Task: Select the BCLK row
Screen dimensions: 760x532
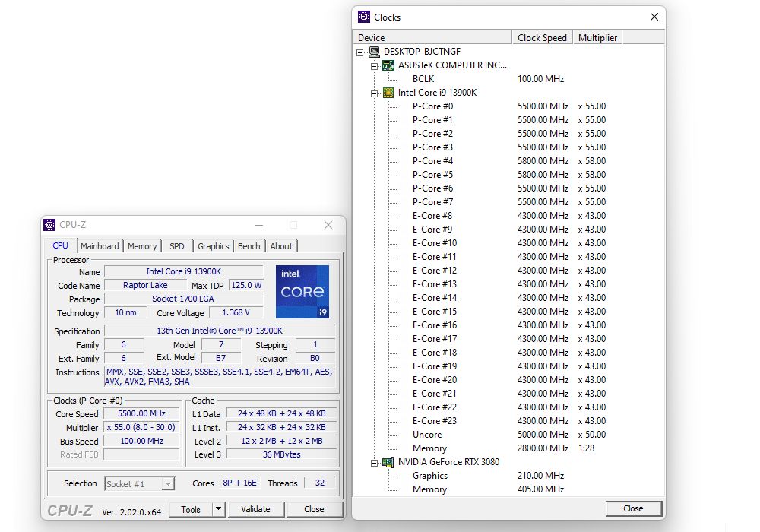Action: pyautogui.click(x=509, y=79)
